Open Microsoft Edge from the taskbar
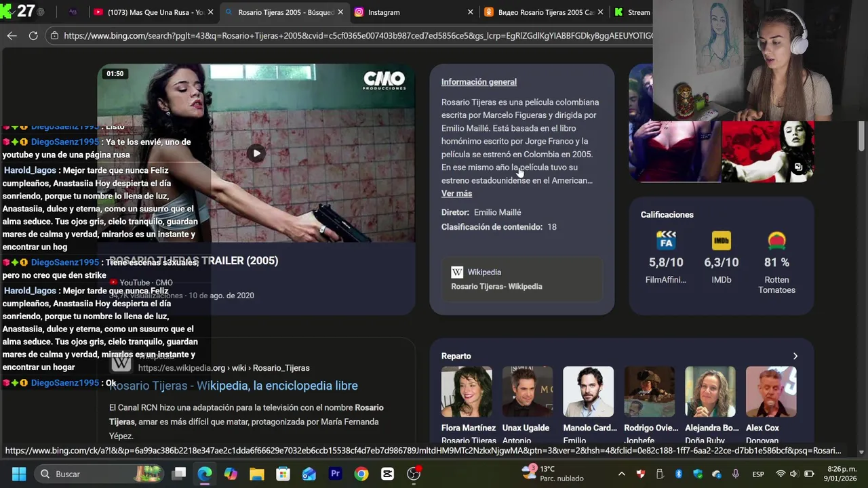The width and height of the screenshot is (868, 488). tap(205, 474)
